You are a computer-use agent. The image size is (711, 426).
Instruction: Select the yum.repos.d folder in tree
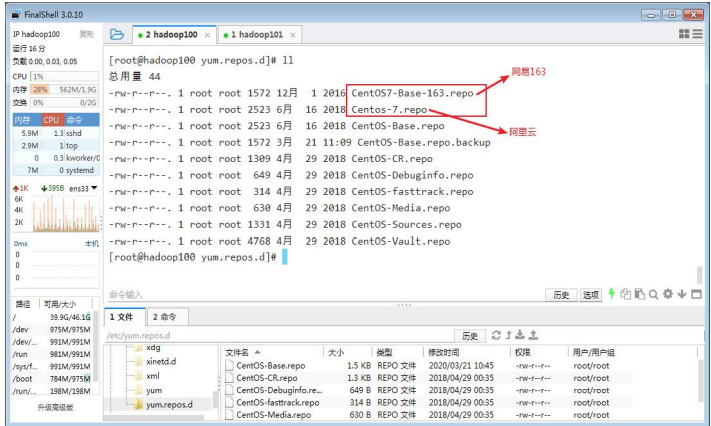pyautogui.click(x=169, y=404)
